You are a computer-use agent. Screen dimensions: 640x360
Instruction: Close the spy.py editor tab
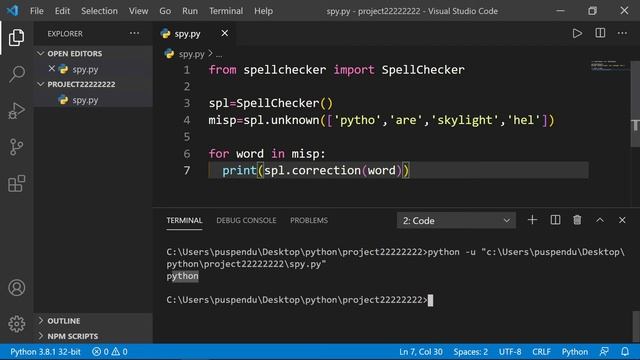click(224, 33)
